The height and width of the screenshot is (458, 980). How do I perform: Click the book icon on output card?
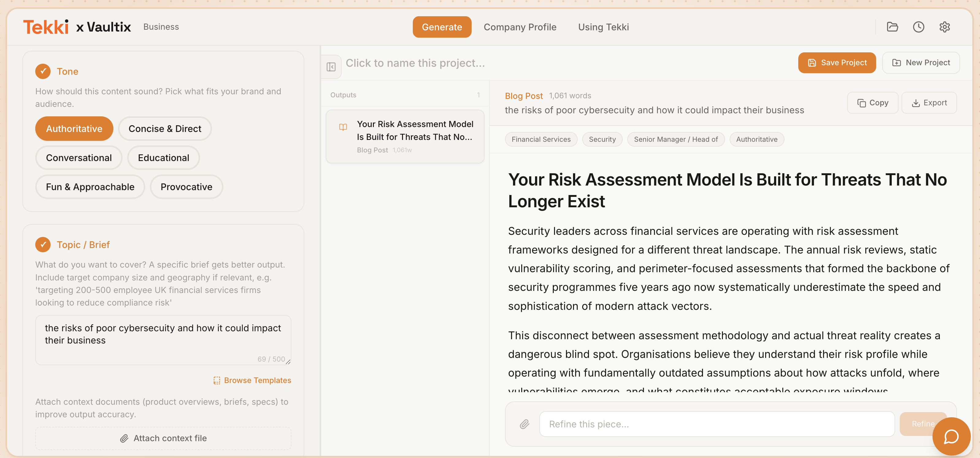click(343, 127)
